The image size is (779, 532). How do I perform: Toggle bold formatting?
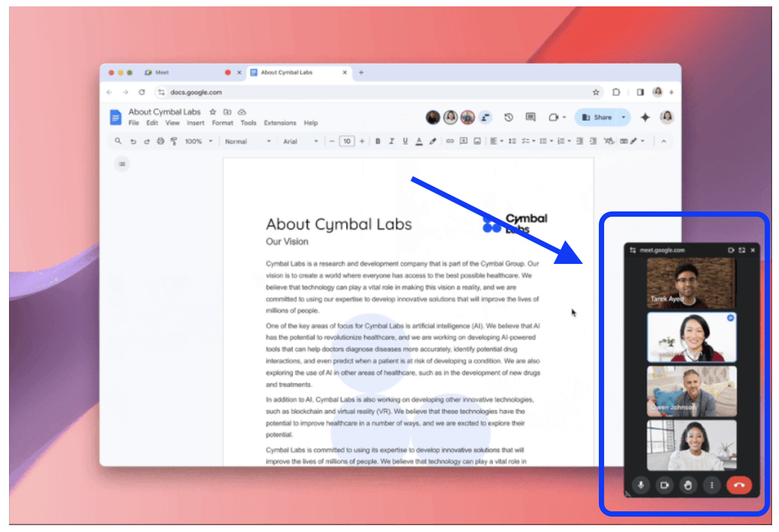point(378,141)
